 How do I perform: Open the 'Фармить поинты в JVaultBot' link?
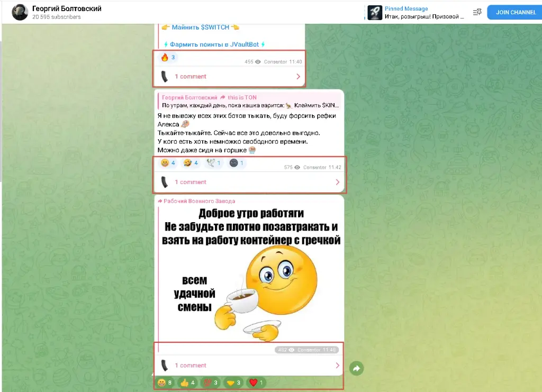(x=214, y=44)
